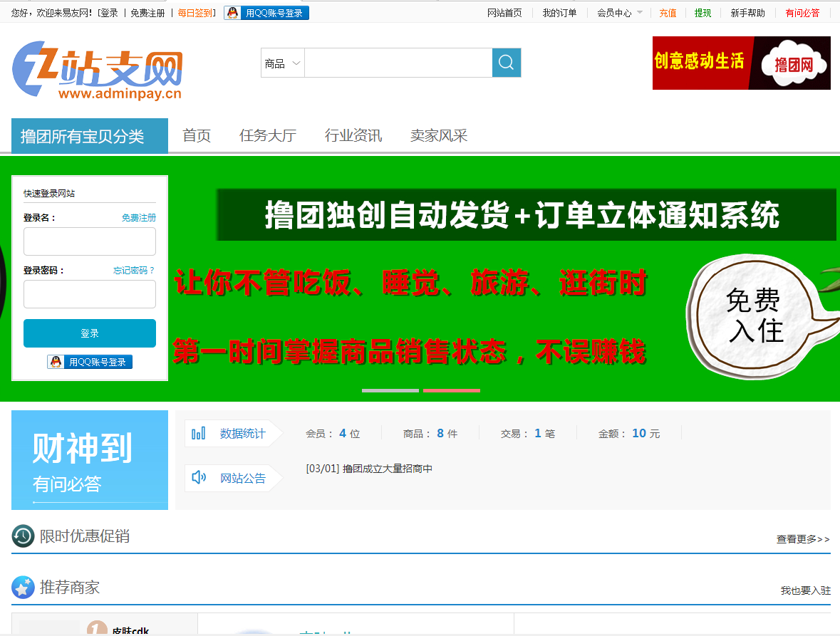Click QQ account login under the login form

click(x=90, y=362)
